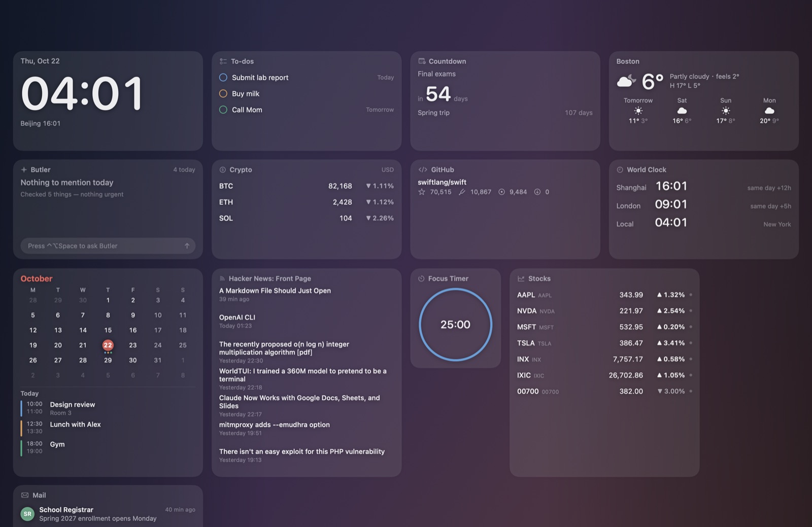Click the London world clock row
Viewport: 812px width, 527px height.
click(x=703, y=204)
